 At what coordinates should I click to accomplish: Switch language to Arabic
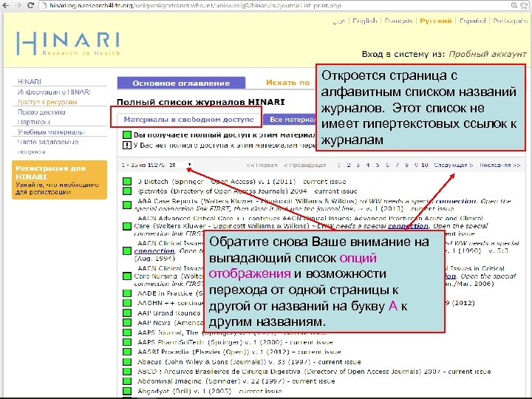point(339,21)
